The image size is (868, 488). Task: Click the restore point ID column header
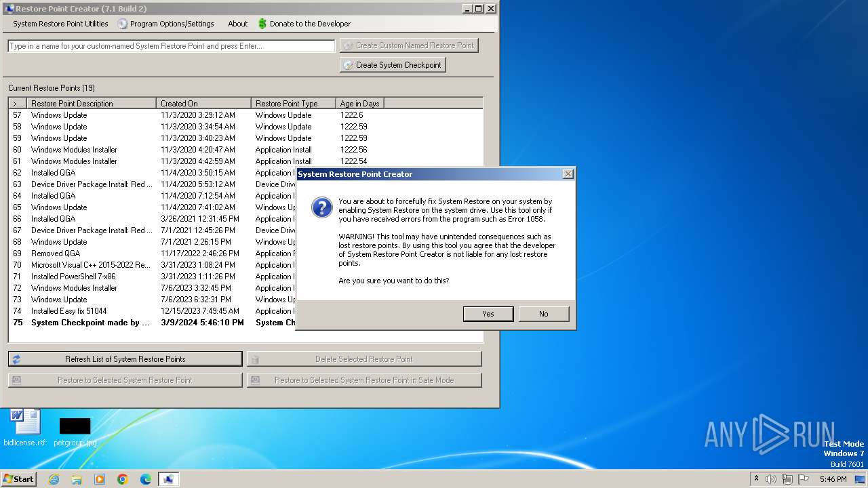[x=18, y=104]
